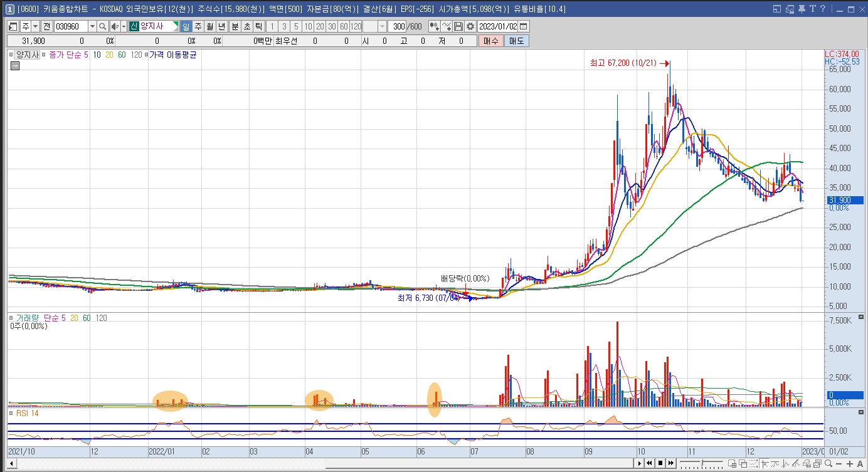Select monthly 월 chart period
Screen dimensions: 868x472
click(209, 26)
